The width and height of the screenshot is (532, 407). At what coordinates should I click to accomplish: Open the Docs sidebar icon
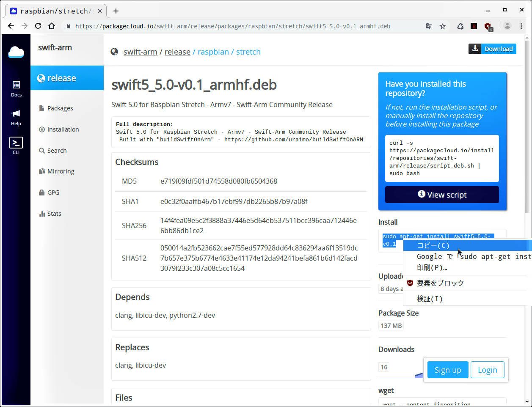pyautogui.click(x=16, y=89)
